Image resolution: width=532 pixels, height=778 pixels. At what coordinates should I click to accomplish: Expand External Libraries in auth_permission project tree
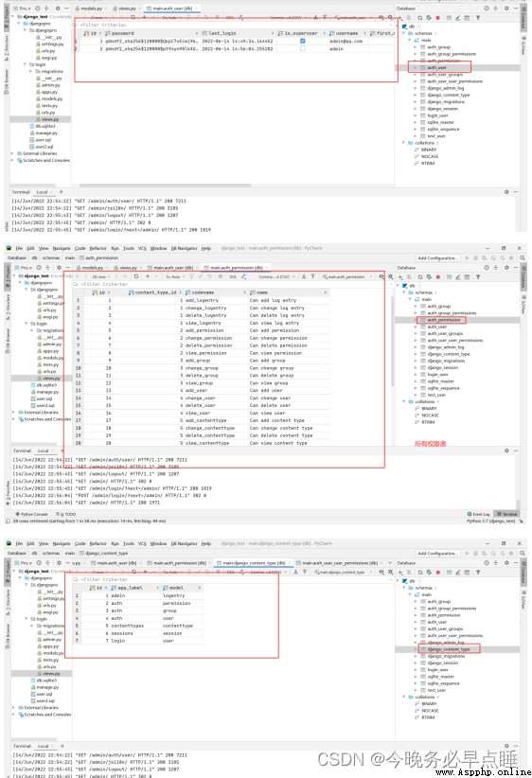(x=14, y=413)
